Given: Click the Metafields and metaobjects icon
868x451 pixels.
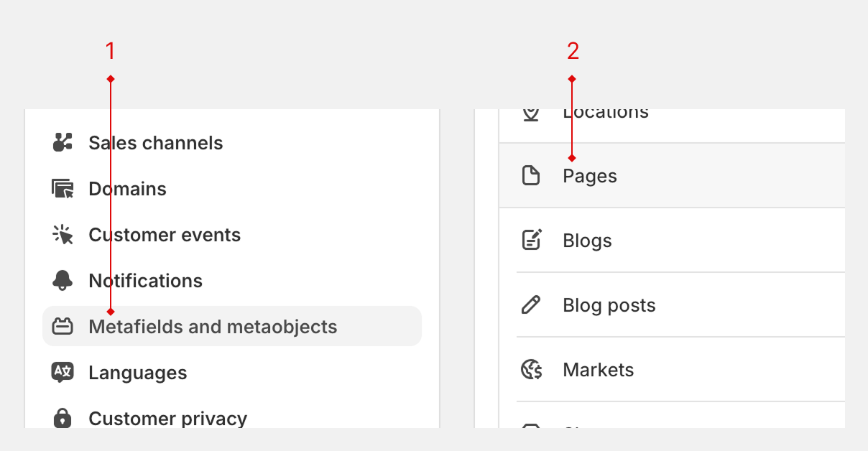Looking at the screenshot, I should (63, 327).
